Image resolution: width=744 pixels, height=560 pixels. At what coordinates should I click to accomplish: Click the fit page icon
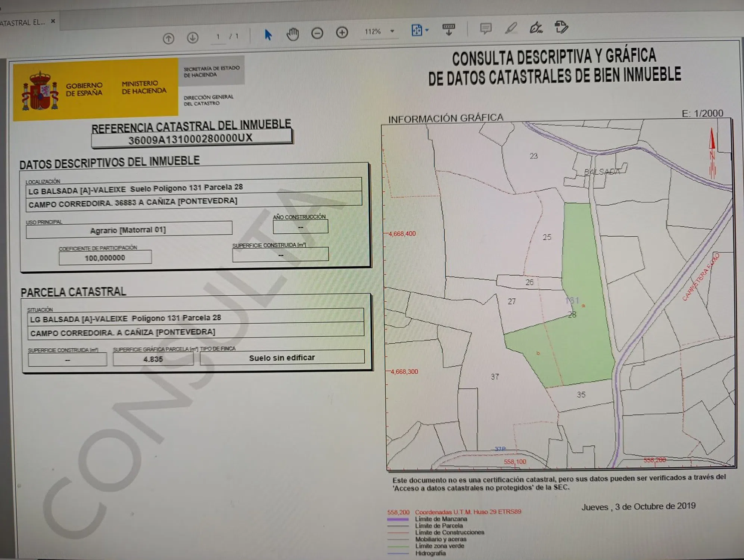(x=416, y=30)
